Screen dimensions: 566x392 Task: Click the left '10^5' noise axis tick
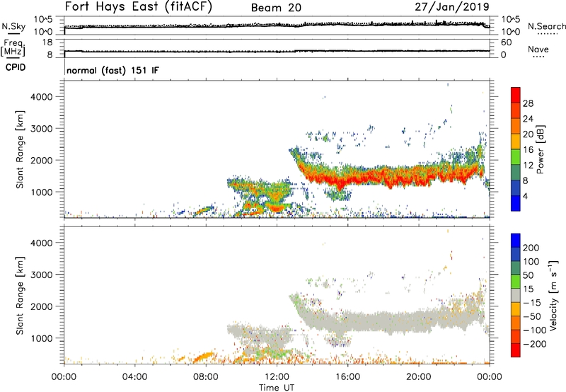tap(43, 20)
